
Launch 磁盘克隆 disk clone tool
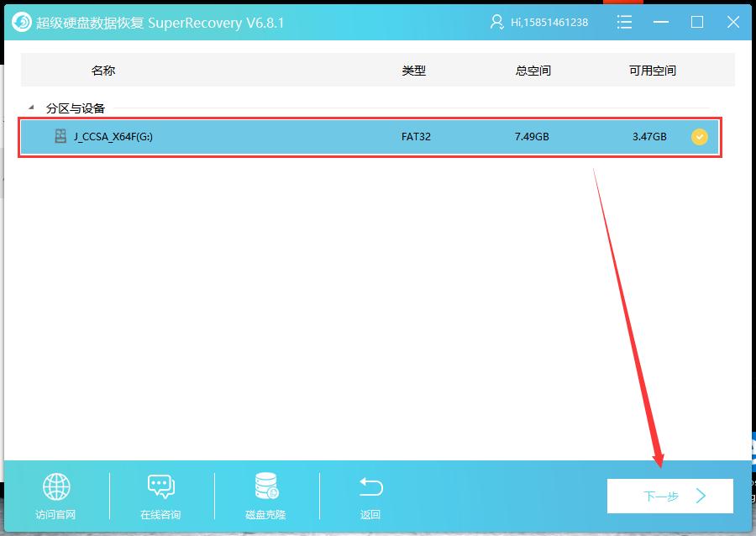[x=266, y=486]
